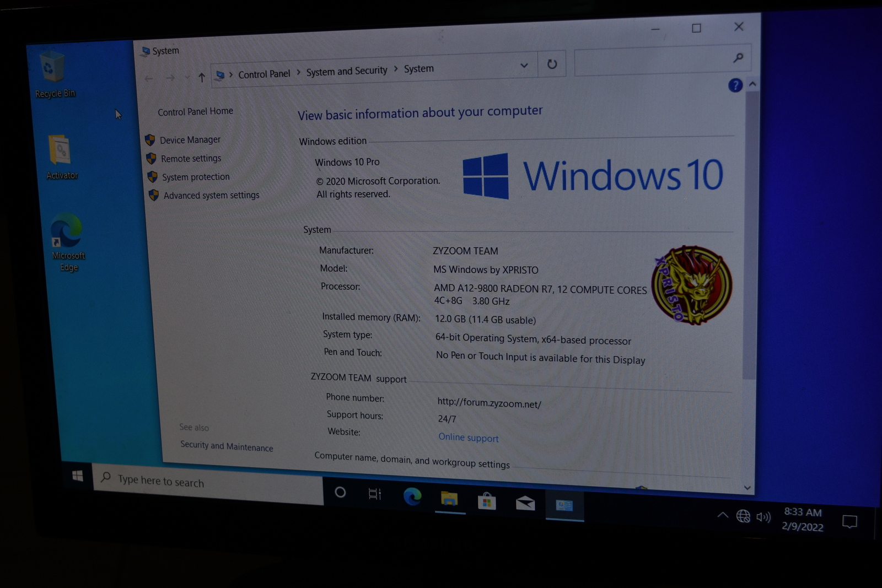Expand the chevron after System and Security
882x588 pixels.
(x=396, y=69)
